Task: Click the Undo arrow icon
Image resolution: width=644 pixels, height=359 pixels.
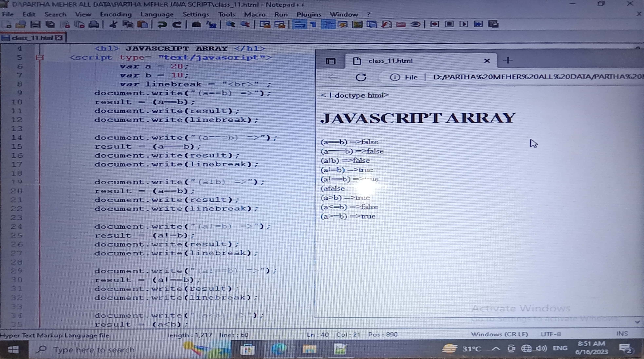Action: (x=162, y=25)
